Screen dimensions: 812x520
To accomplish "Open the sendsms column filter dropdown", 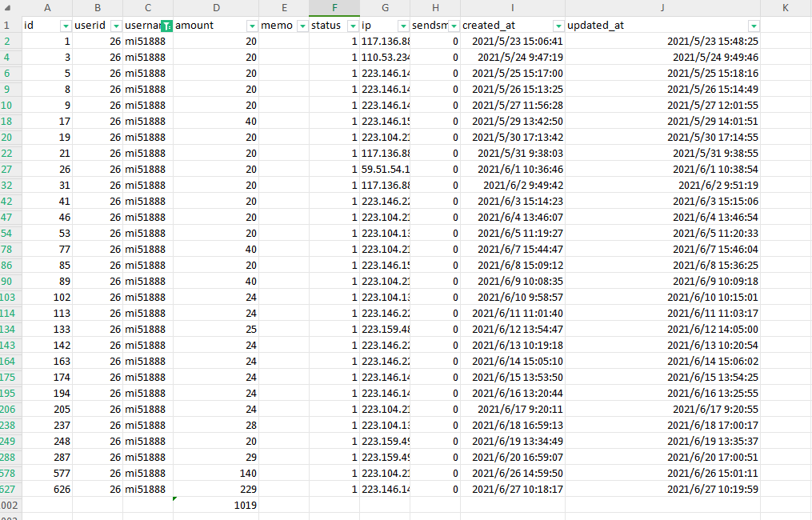I will [454, 26].
